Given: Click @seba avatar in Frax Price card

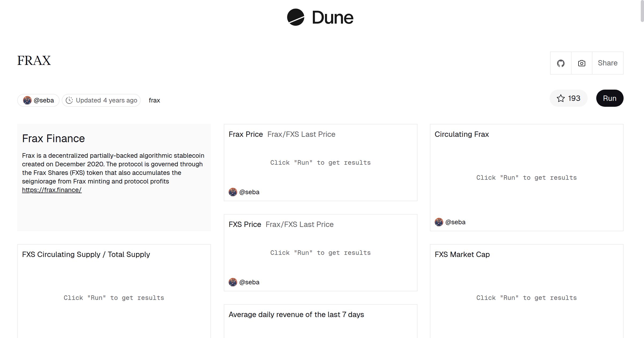Looking at the screenshot, I should (x=233, y=192).
